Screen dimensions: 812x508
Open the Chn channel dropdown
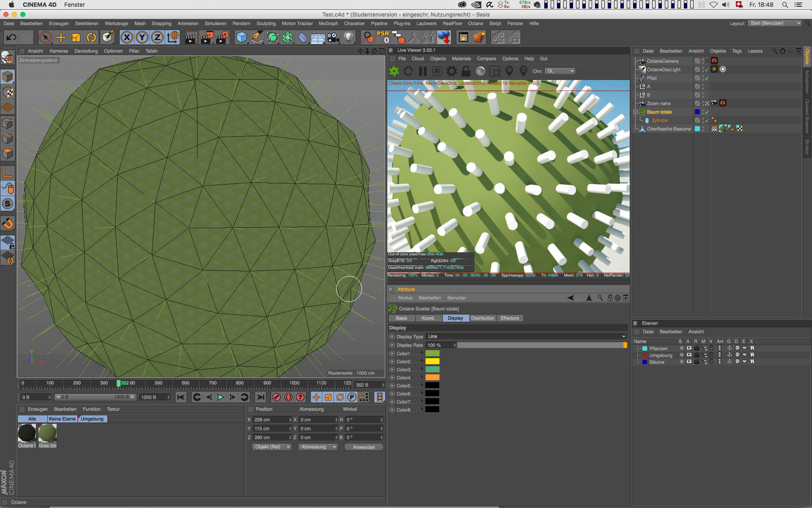click(x=560, y=71)
